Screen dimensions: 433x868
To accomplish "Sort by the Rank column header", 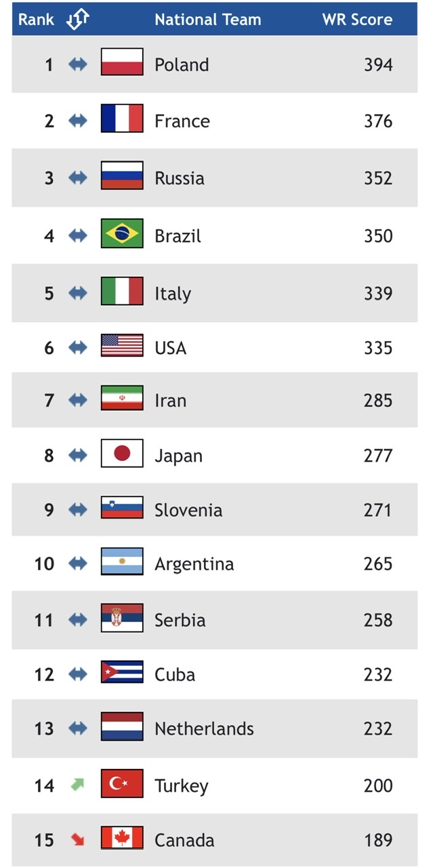I will (36, 20).
